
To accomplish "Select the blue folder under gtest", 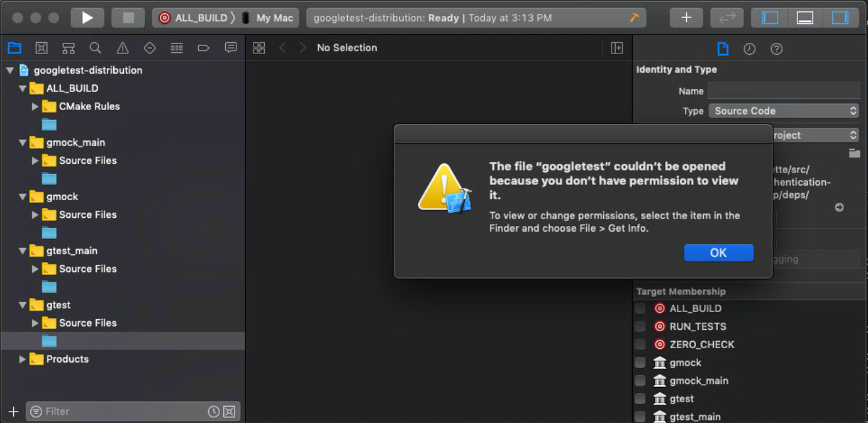I will pos(49,341).
